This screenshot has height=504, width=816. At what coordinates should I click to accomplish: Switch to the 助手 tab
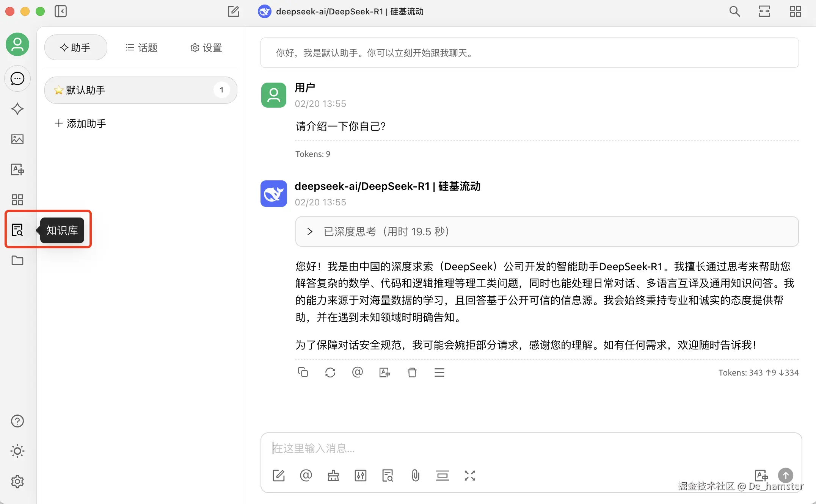tap(76, 47)
